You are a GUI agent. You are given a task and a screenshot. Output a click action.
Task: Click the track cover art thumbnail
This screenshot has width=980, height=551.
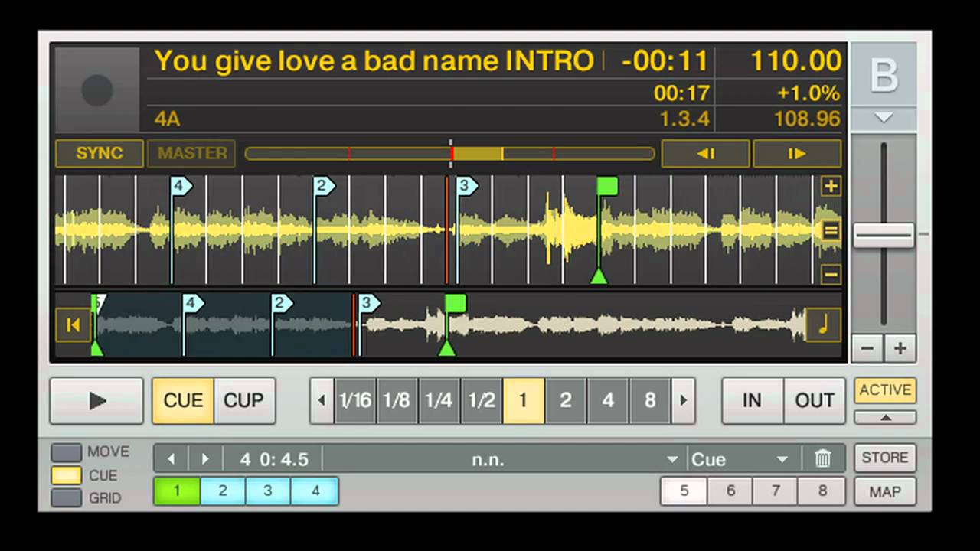[x=97, y=90]
